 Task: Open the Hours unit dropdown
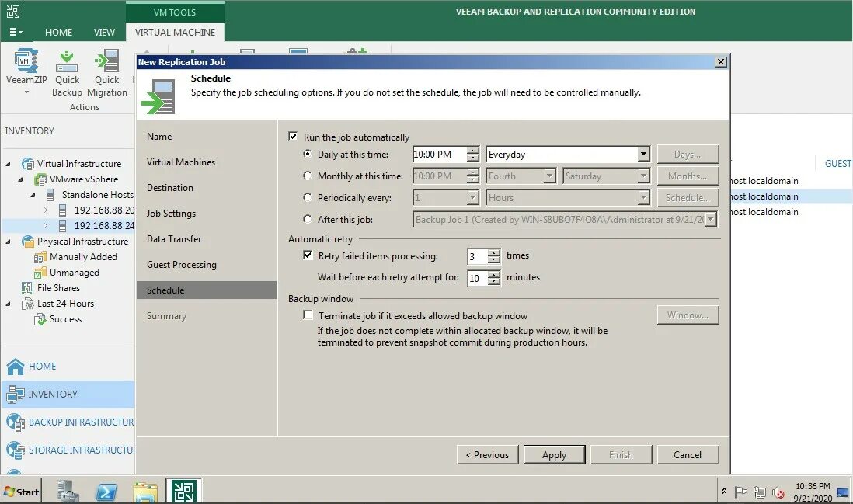643,198
